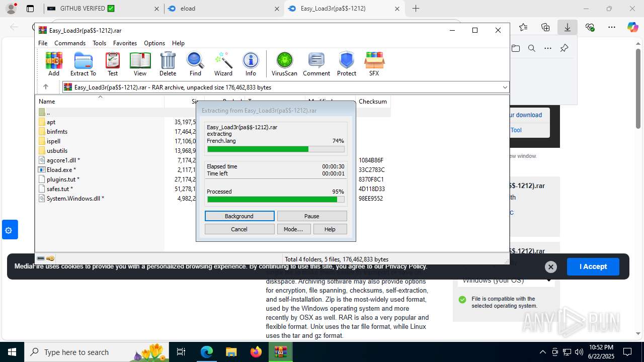This screenshot has height=362, width=644.
Task: Open WinRAR from the taskbar
Action: click(x=280, y=352)
